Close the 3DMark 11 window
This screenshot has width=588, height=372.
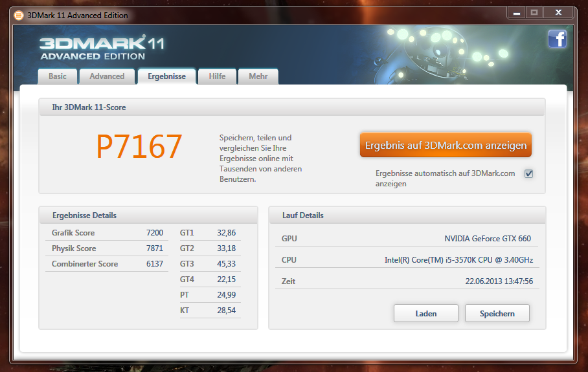pos(558,13)
